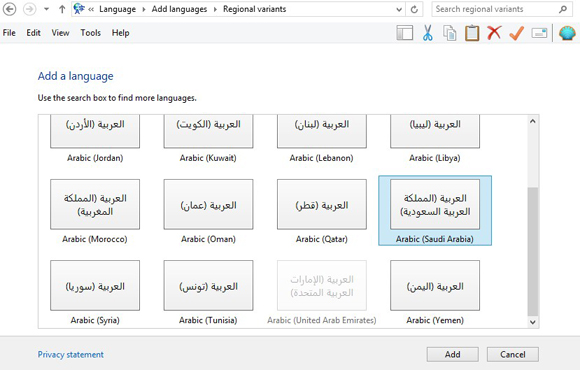
Task: Click the language list scrollbar thumb
Action: click(x=532, y=251)
